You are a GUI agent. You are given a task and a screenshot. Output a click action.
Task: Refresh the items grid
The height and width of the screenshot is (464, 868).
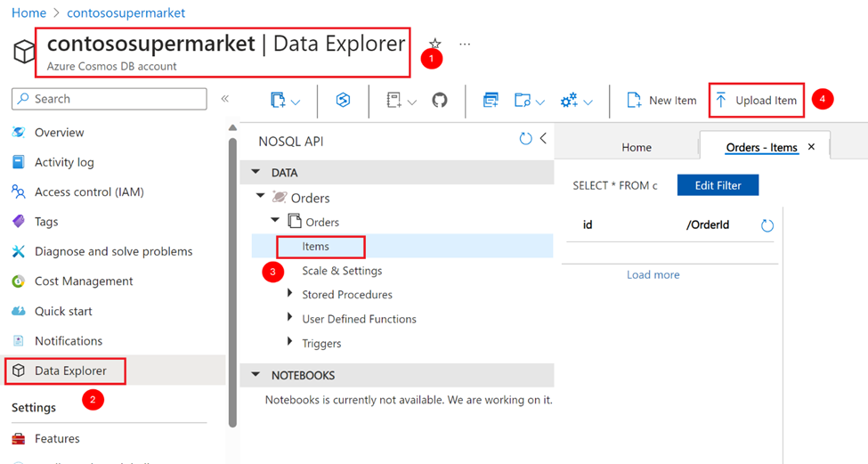[x=767, y=225]
